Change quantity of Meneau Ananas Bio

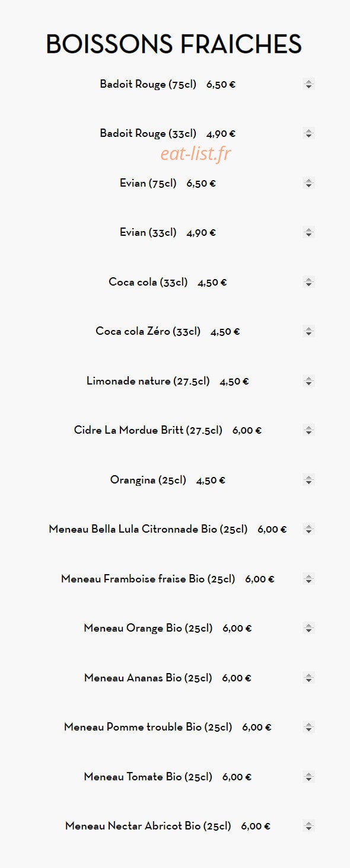[x=308, y=678]
